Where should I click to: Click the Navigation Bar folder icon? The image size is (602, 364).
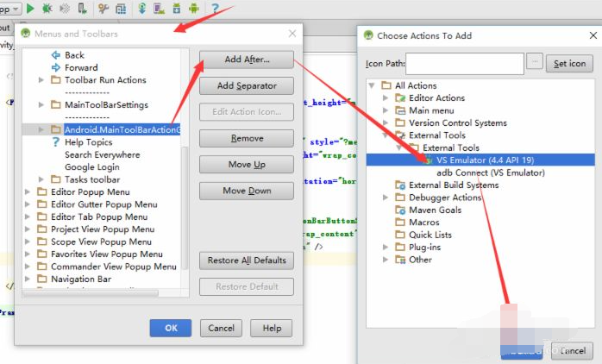(42, 279)
